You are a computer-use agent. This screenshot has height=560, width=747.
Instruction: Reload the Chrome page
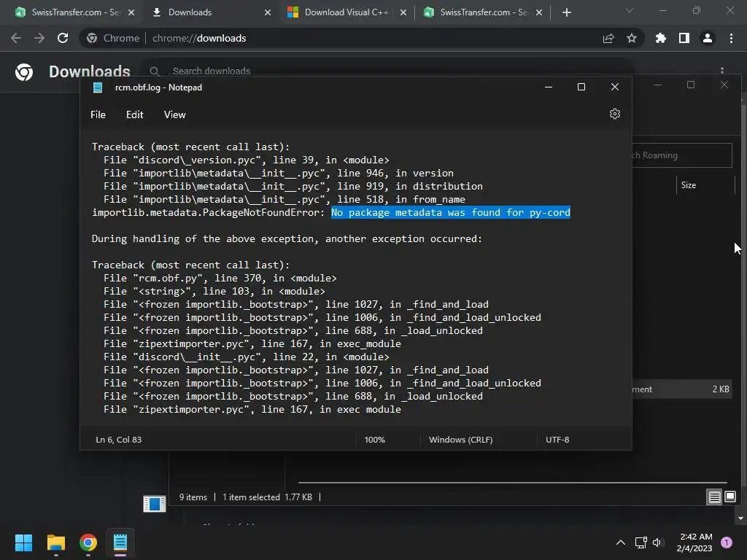(x=63, y=38)
